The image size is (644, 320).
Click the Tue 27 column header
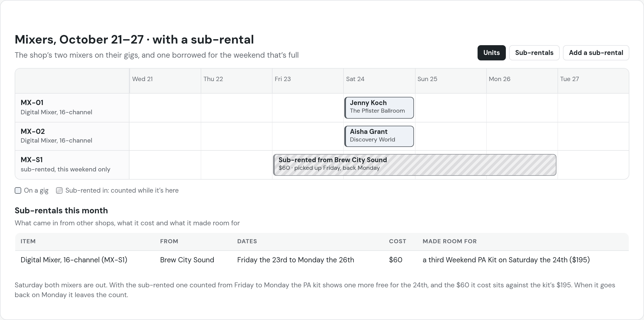(x=593, y=81)
